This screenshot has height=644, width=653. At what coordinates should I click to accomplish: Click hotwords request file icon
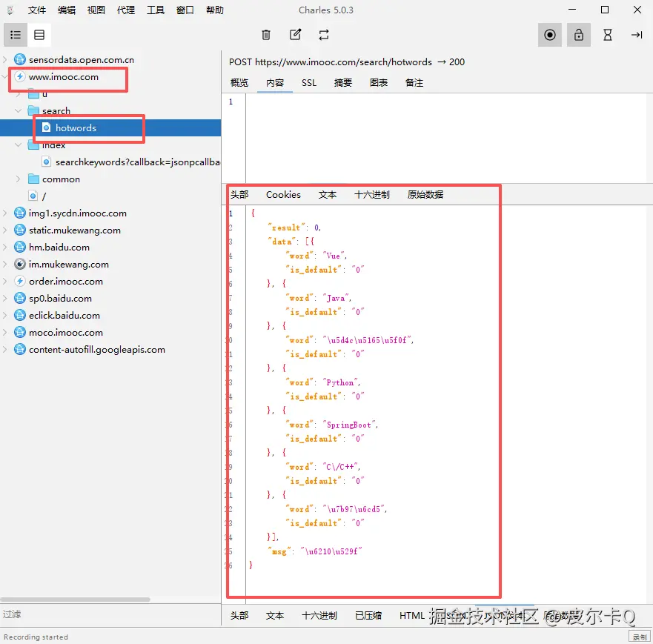coord(47,127)
